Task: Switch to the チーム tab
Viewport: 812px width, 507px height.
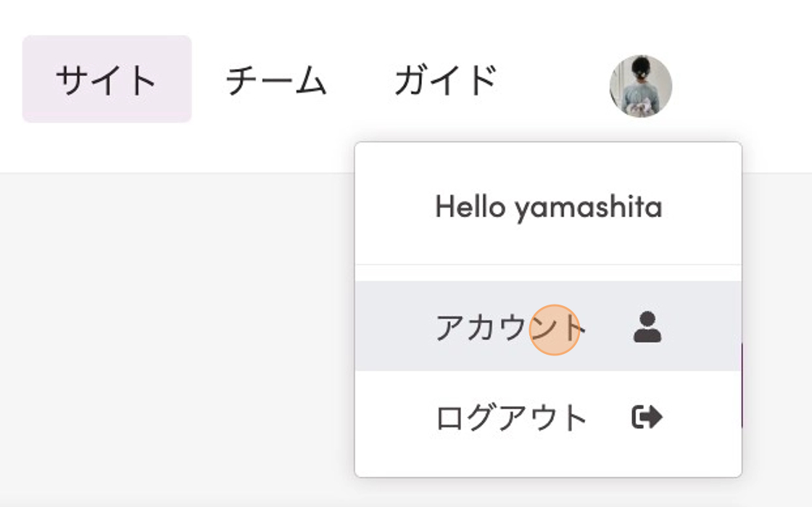Action: (x=276, y=80)
